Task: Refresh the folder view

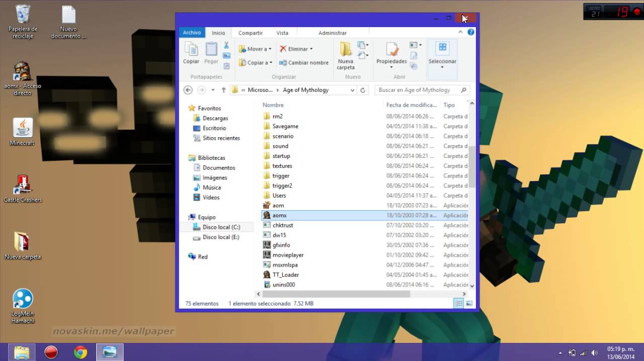Action: coord(363,90)
